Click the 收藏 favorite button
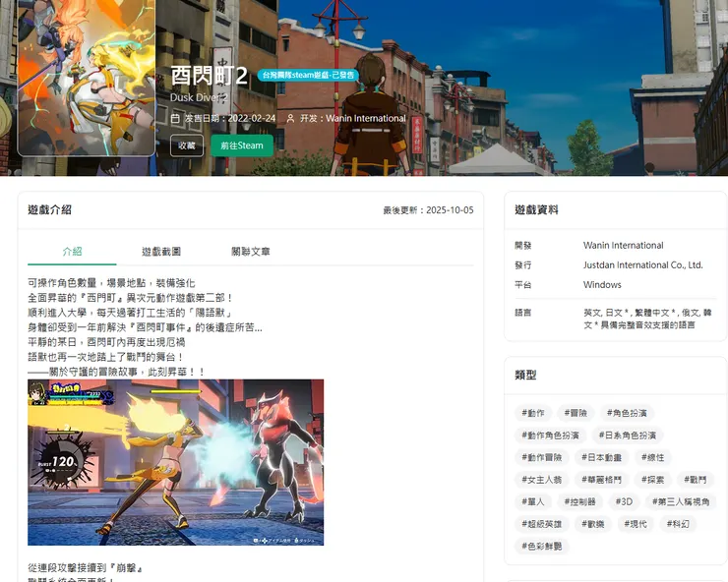This screenshot has height=582, width=728. click(187, 145)
